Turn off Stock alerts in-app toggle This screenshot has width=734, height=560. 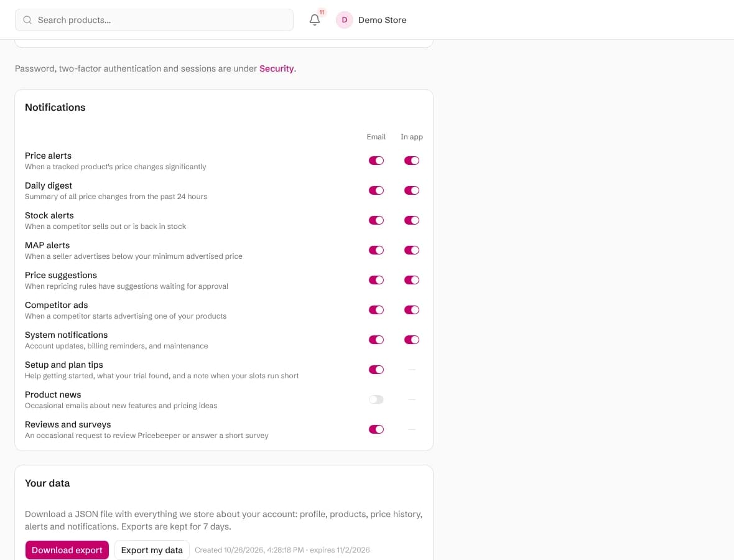(x=411, y=220)
